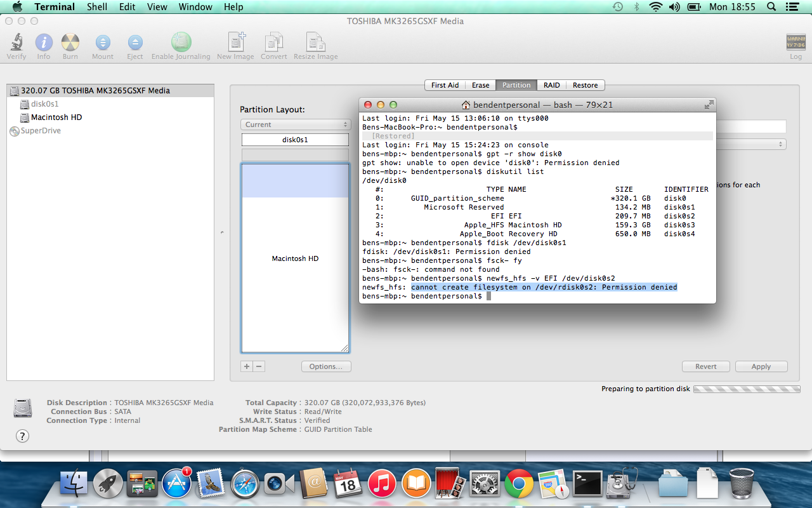Open Maps icon in dock
This screenshot has width=812, height=508.
(x=553, y=485)
